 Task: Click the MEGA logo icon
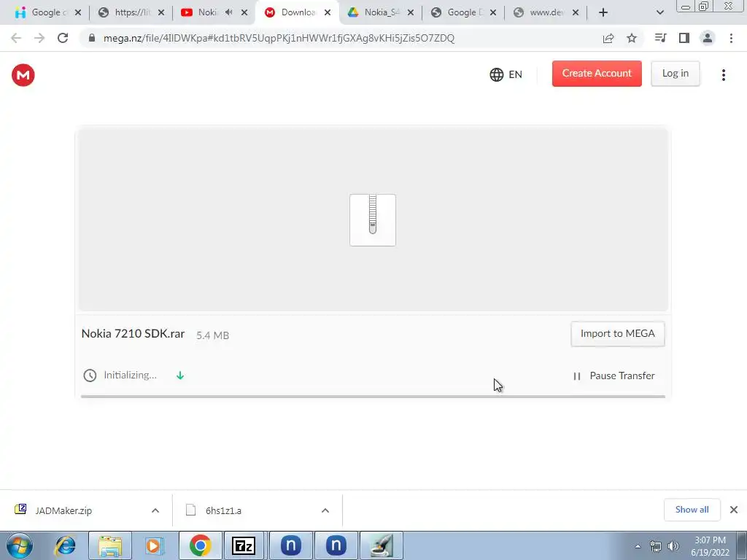pyautogui.click(x=23, y=75)
